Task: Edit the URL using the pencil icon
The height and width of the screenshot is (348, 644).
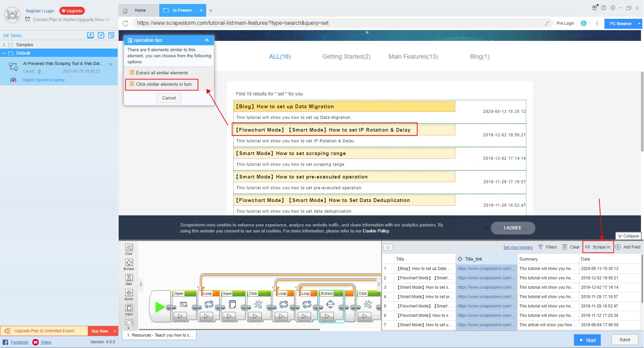Action: click(x=547, y=23)
